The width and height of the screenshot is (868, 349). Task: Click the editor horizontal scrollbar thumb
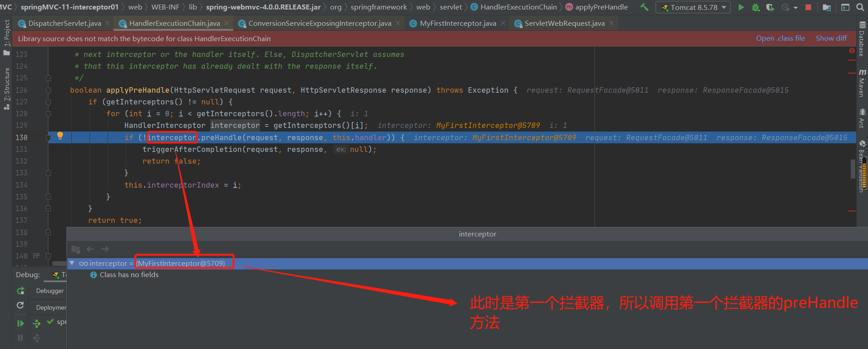point(59,263)
